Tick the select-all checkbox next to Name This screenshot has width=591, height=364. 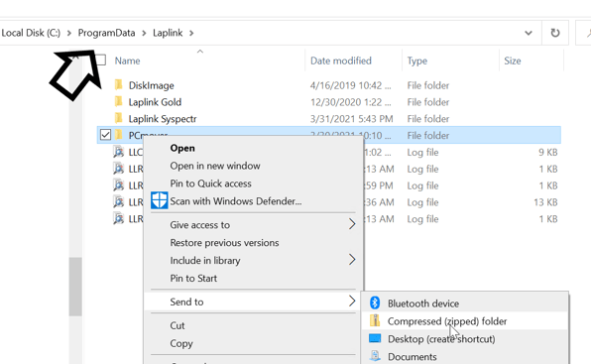pyautogui.click(x=100, y=61)
